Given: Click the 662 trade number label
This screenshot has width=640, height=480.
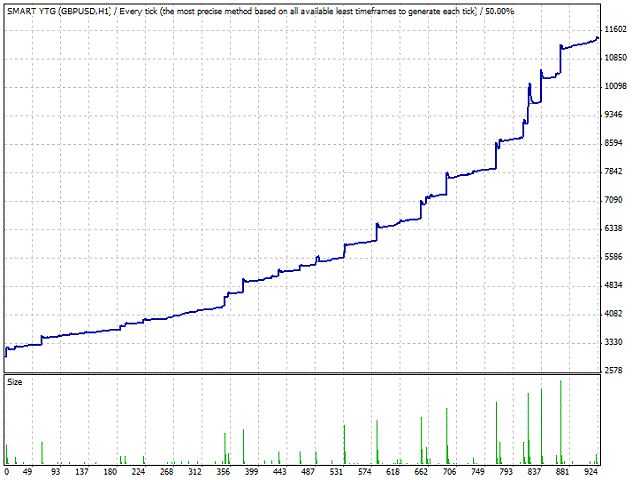Looking at the screenshot, I should click(x=421, y=472).
